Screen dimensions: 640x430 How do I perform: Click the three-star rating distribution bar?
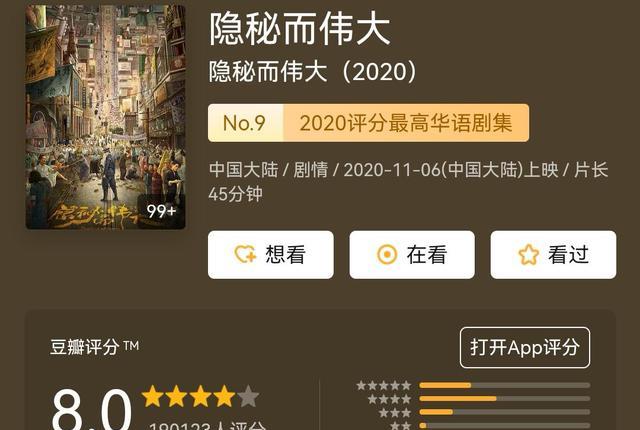(x=504, y=412)
